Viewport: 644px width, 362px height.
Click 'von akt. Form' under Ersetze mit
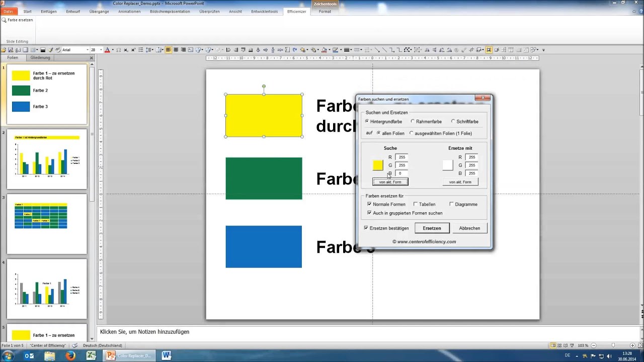(x=460, y=182)
